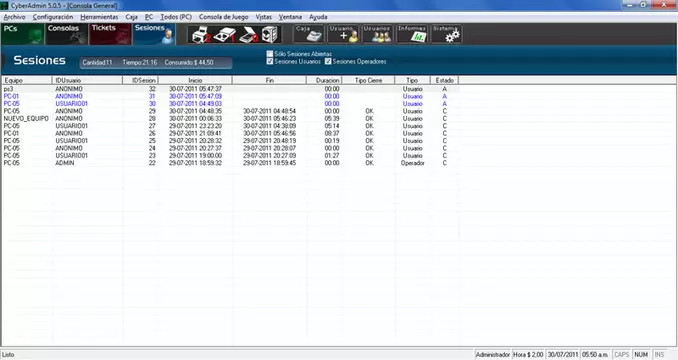Open the PC menu

pos(149,17)
